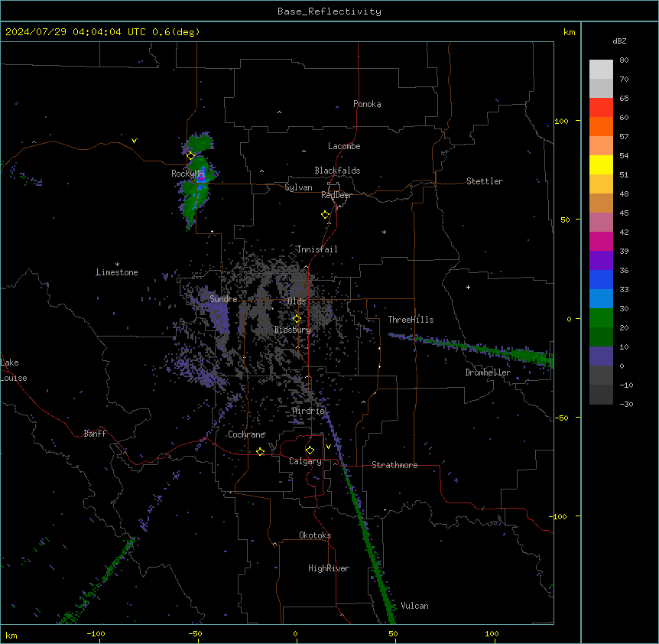Click the Calgary city label
The width and height of the screenshot is (659, 644).
pos(305,461)
